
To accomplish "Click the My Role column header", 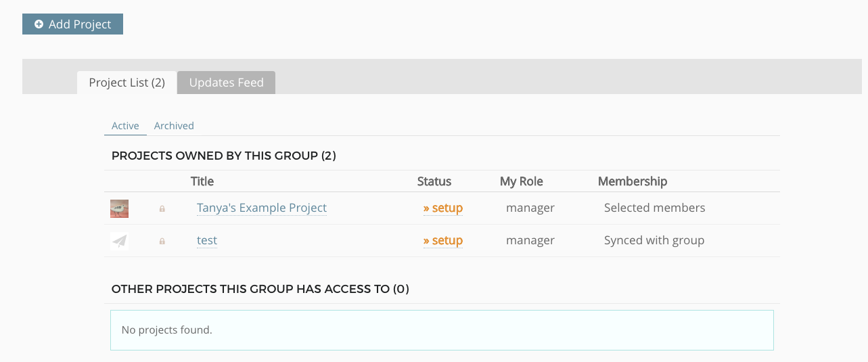I will pyautogui.click(x=522, y=181).
